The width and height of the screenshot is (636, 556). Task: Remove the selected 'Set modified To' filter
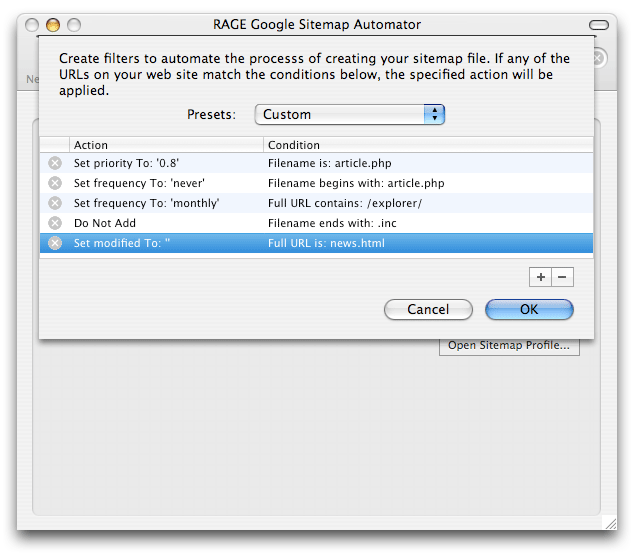coord(55,243)
